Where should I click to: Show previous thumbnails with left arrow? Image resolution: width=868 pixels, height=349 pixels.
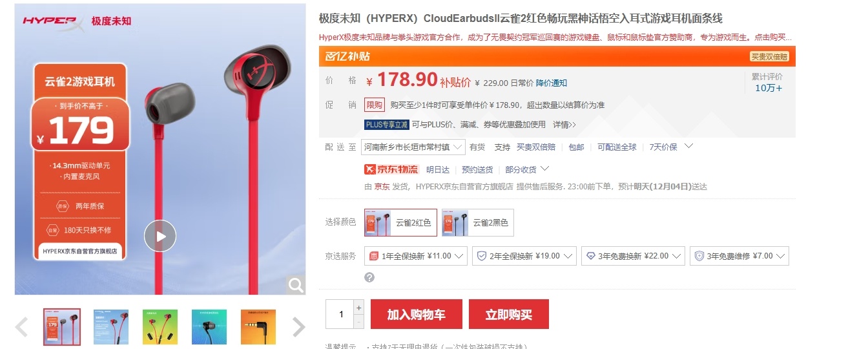click(21, 327)
